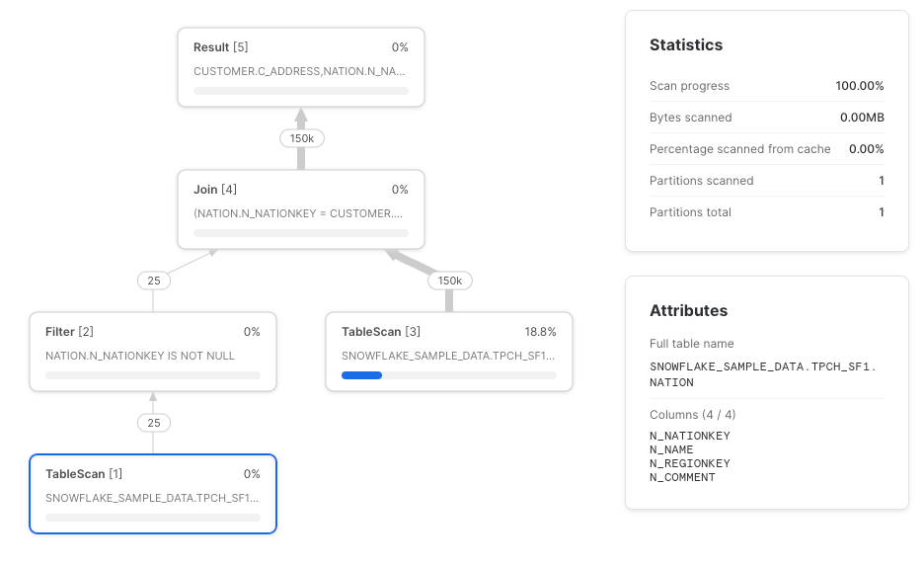Click the Partitions scanned row

[x=767, y=181]
